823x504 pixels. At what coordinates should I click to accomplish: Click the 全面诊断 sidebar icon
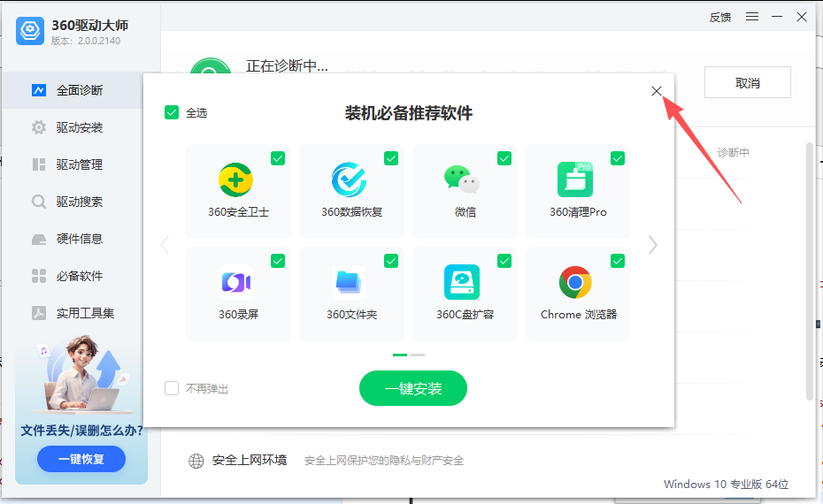39,90
